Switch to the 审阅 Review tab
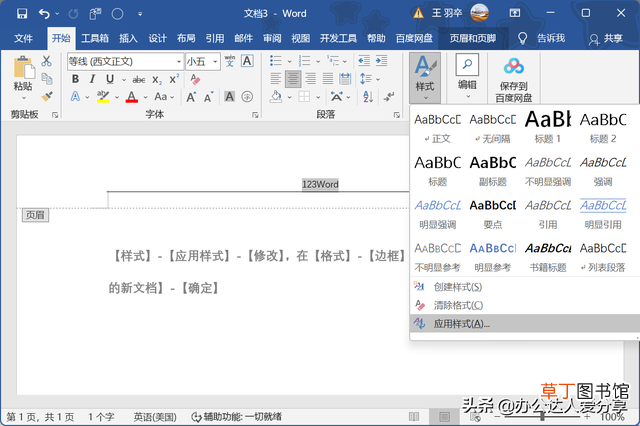The height and width of the screenshot is (426, 640). tap(272, 38)
